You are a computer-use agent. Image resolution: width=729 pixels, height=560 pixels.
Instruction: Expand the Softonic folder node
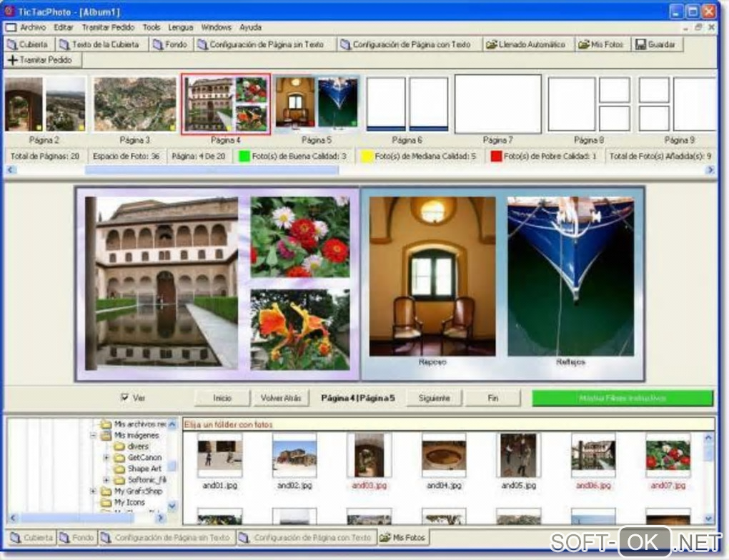click(106, 480)
